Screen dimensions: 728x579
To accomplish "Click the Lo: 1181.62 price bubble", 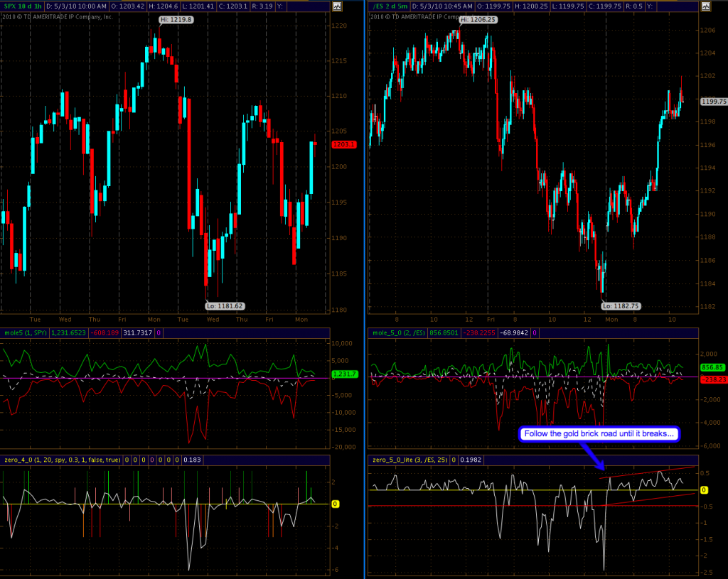I will (224, 305).
